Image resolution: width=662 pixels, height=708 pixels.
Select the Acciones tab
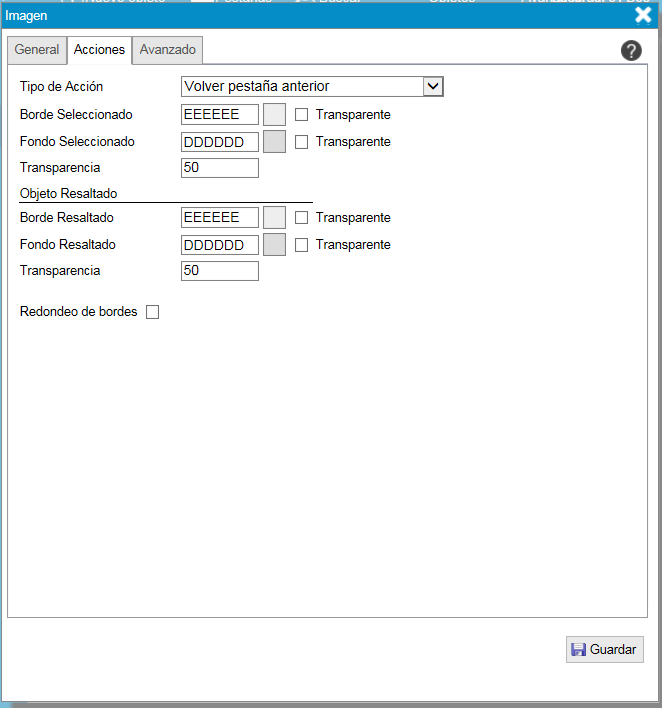(100, 50)
